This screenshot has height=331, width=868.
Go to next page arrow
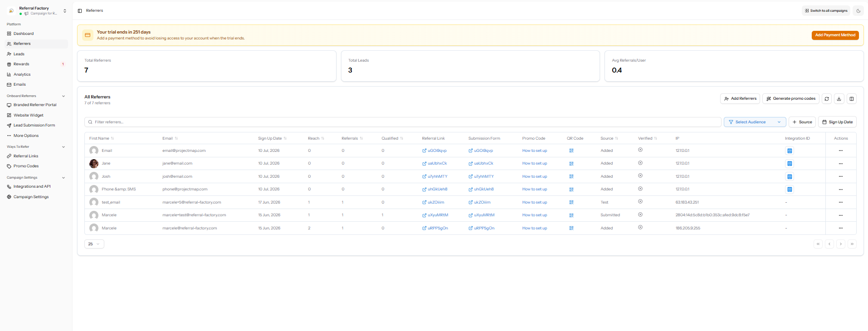pos(841,244)
